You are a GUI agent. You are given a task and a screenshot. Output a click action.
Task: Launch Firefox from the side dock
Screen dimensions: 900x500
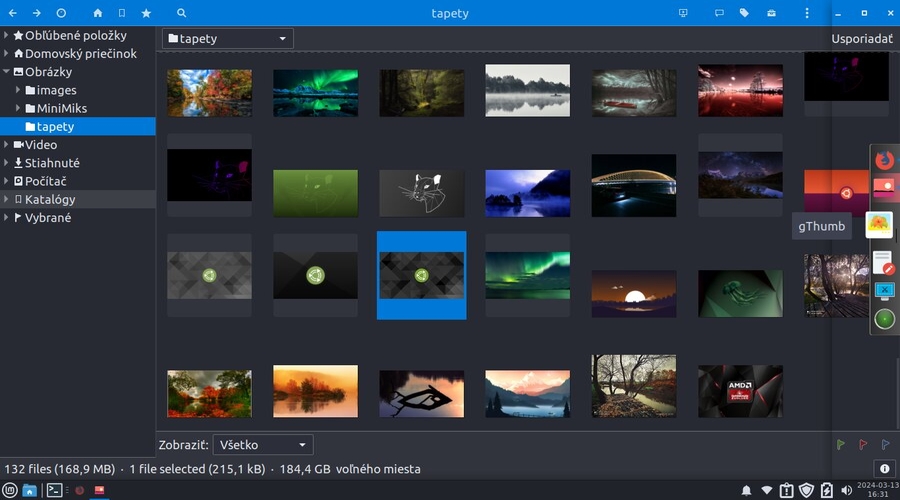coord(884,159)
